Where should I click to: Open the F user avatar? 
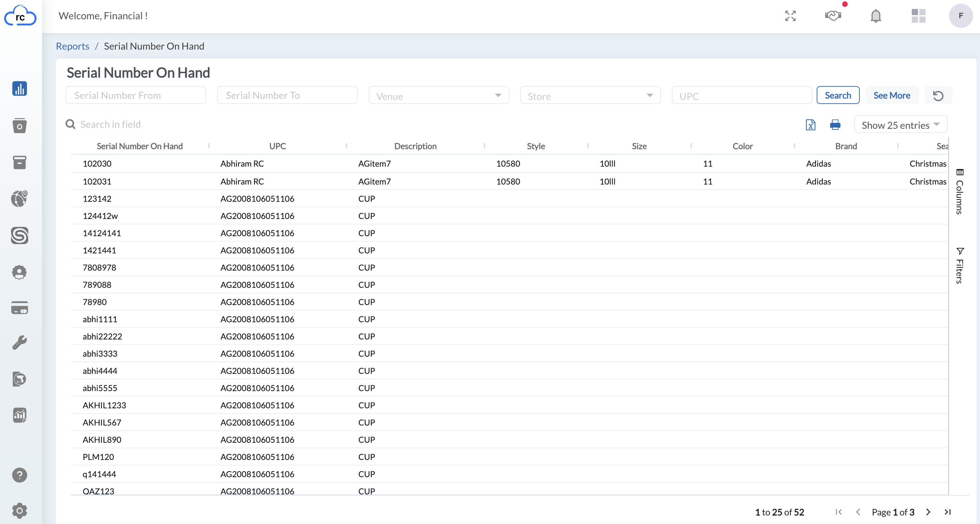[x=961, y=16]
